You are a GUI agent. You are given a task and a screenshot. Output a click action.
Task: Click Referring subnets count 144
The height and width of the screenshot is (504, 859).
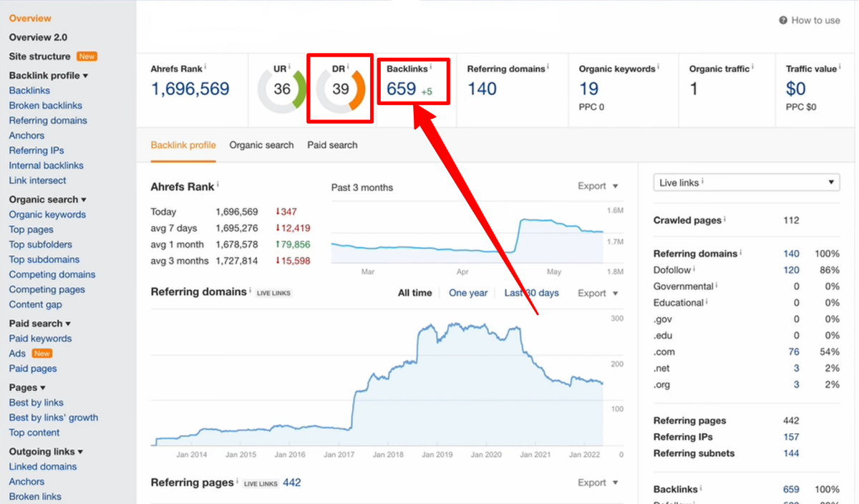coord(791,454)
